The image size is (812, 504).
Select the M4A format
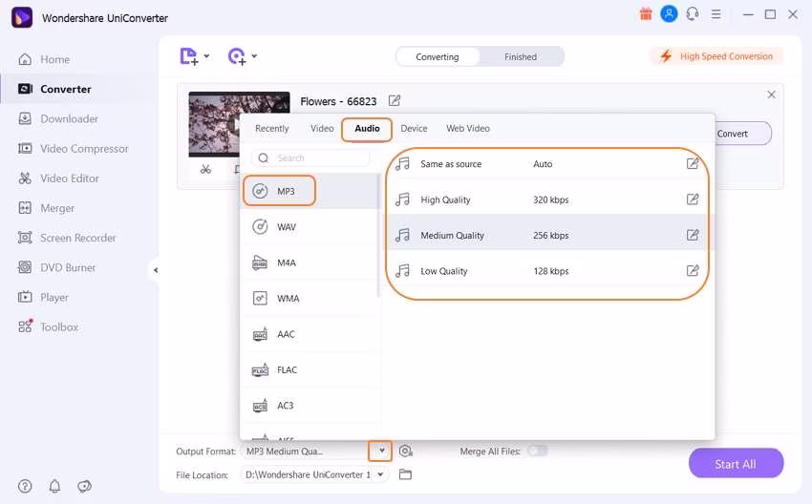(310, 262)
